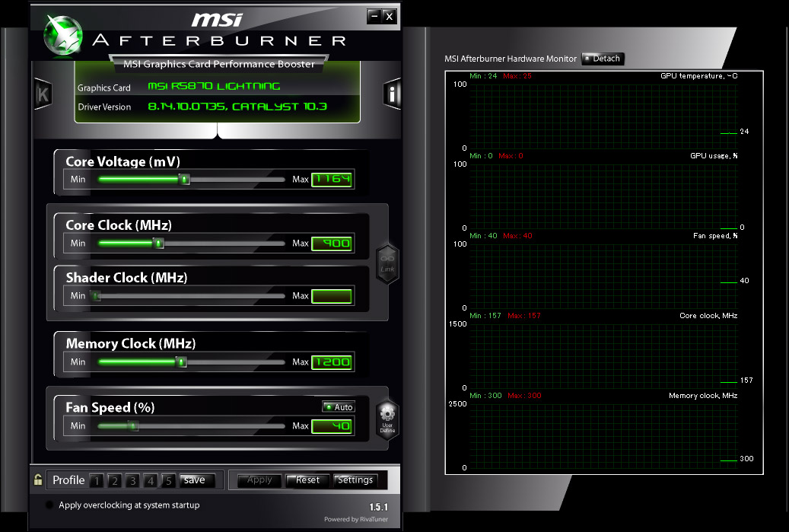Screen dimensions: 789x532
Task: Click the Core Voltage value field 1164
Action: 332,179
